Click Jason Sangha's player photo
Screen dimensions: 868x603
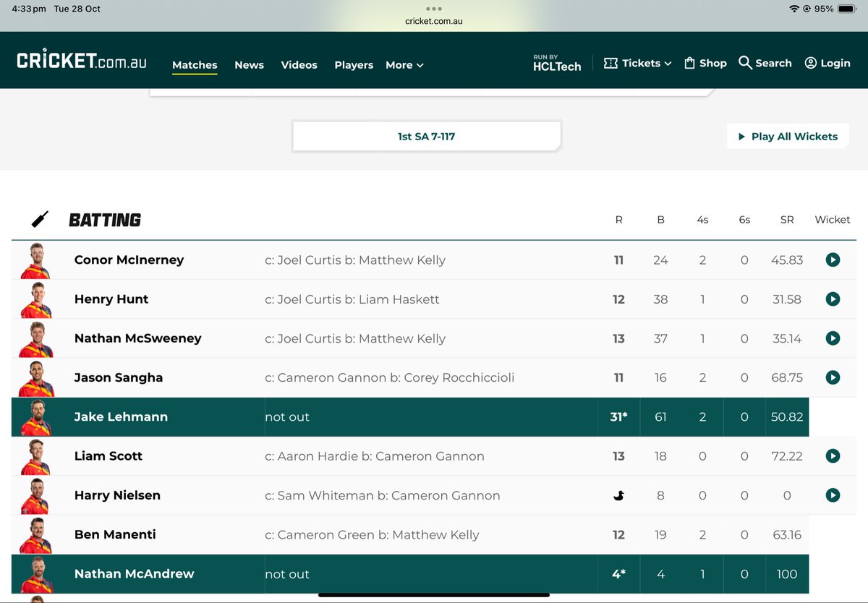(x=35, y=377)
